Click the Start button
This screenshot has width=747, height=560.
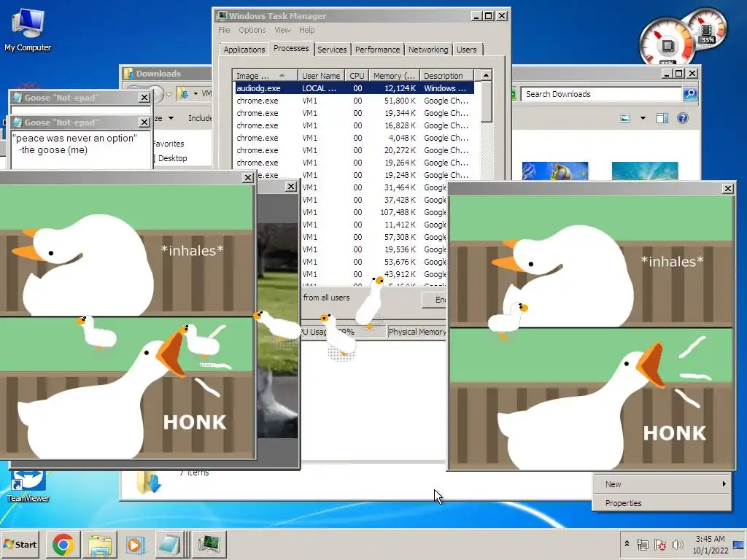pyautogui.click(x=20, y=544)
